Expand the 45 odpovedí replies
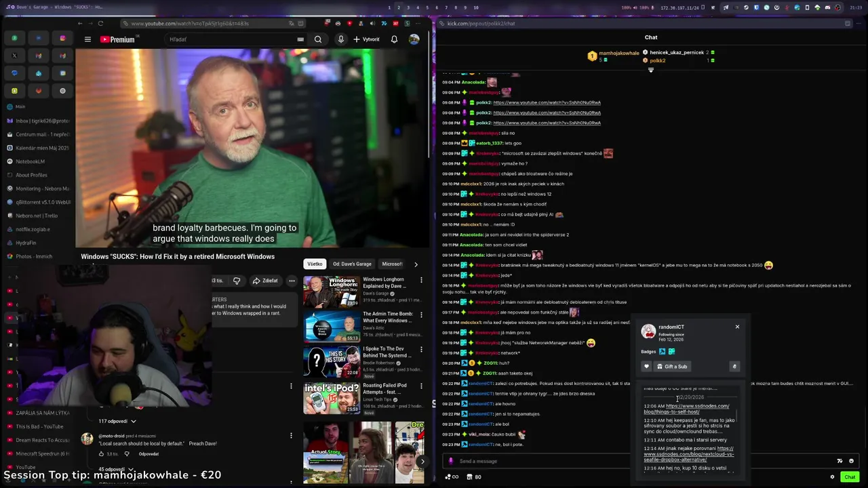The image size is (868, 488). pyautogui.click(x=117, y=469)
